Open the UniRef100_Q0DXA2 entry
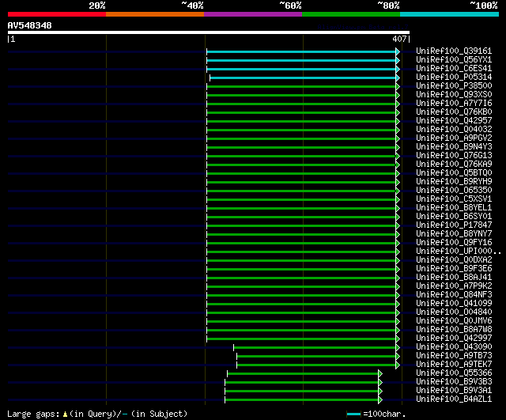 click(454, 260)
